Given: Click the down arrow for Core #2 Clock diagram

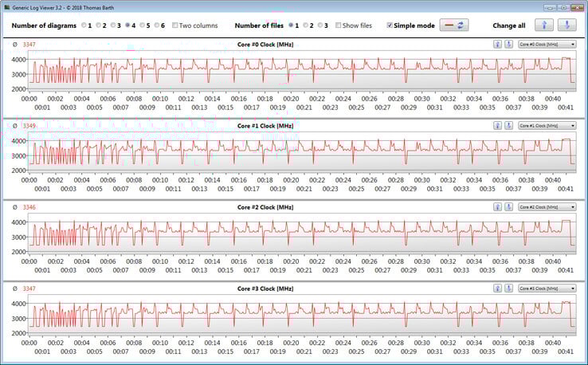Looking at the screenshot, I should (508, 207).
